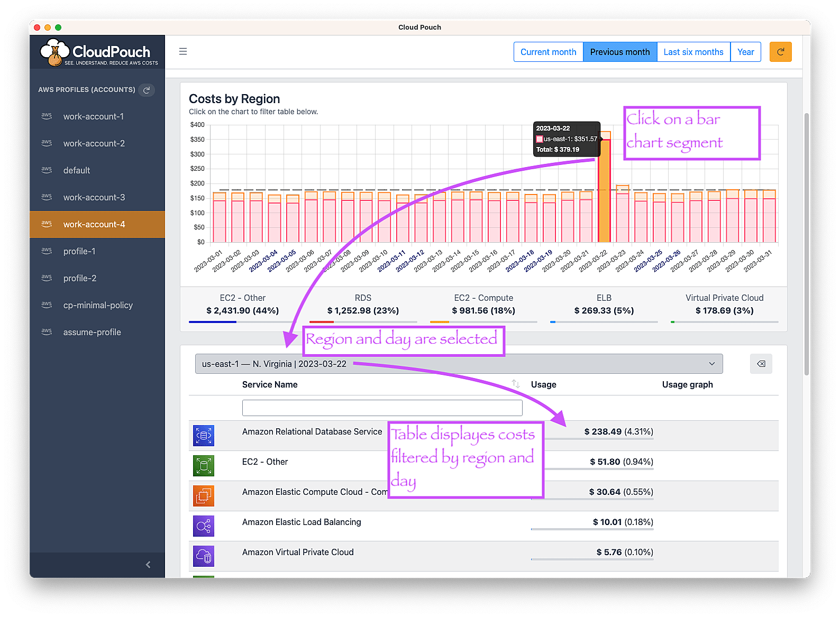Click the aws icon beside assume-profile
The width and height of the screenshot is (840, 617).
[47, 331]
